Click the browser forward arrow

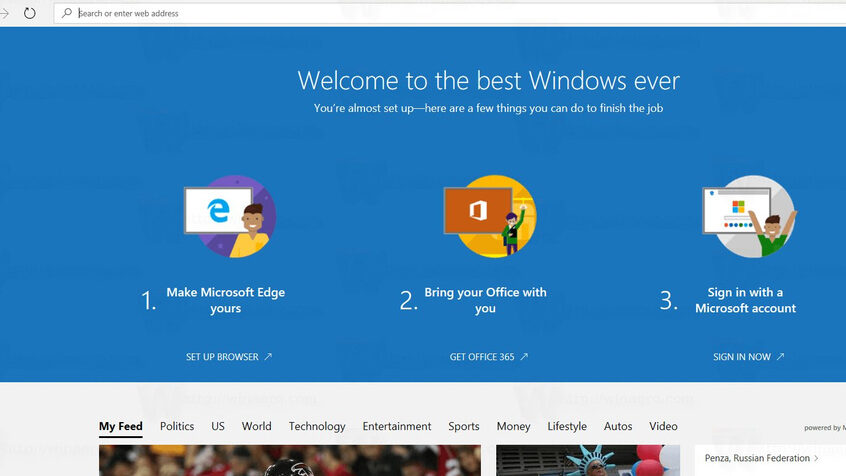[4, 13]
